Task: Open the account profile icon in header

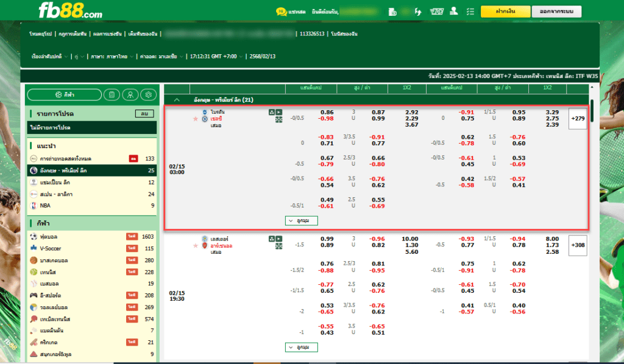Action: point(453,12)
